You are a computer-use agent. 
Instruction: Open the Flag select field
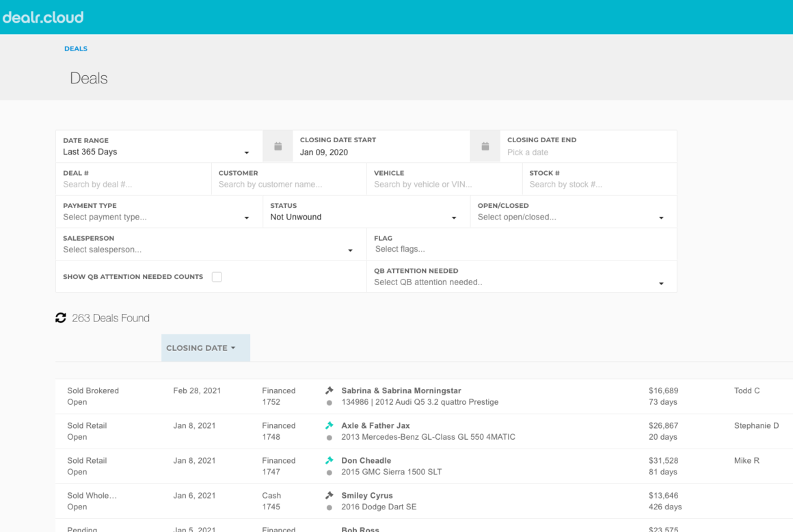click(522, 244)
